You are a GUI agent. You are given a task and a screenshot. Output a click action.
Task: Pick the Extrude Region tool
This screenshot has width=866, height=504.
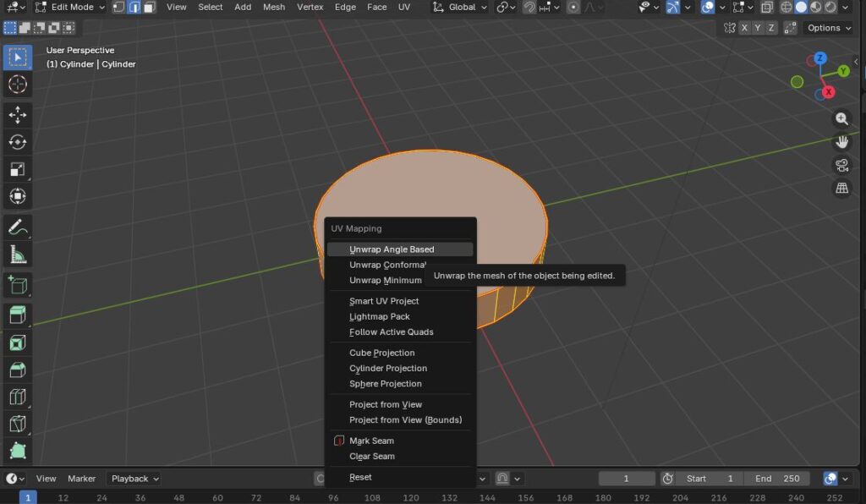[x=18, y=315]
